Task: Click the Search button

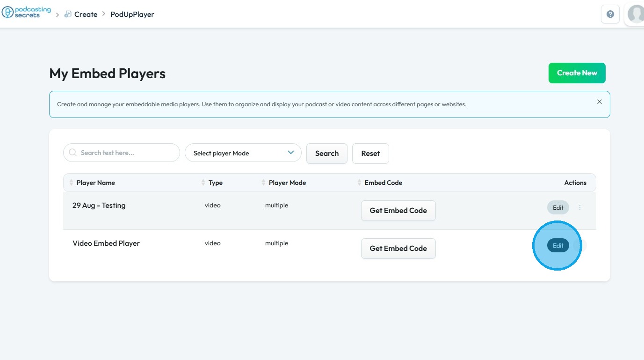Action: coord(326,153)
